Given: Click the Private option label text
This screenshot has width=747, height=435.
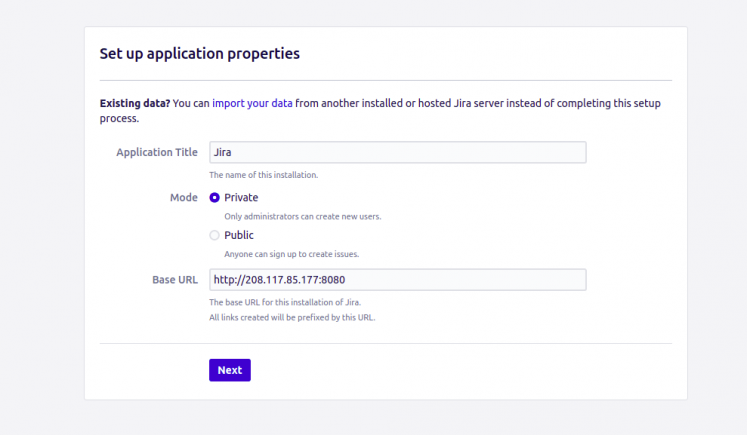Looking at the screenshot, I should 241,198.
